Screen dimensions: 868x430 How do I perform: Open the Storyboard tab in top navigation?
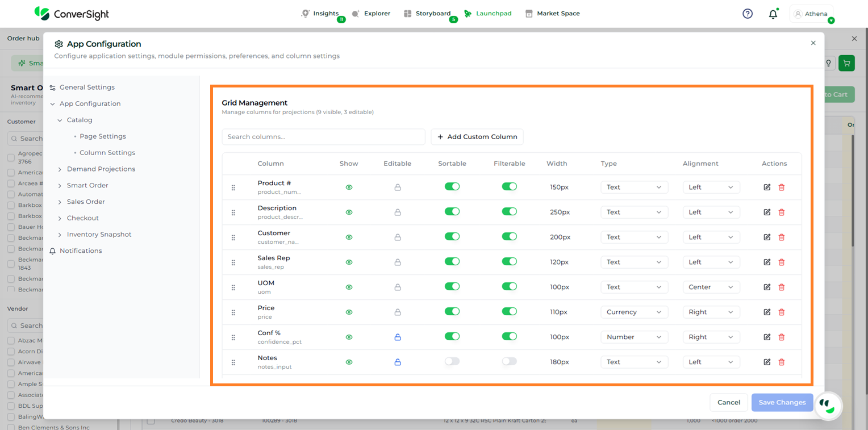[427, 14]
